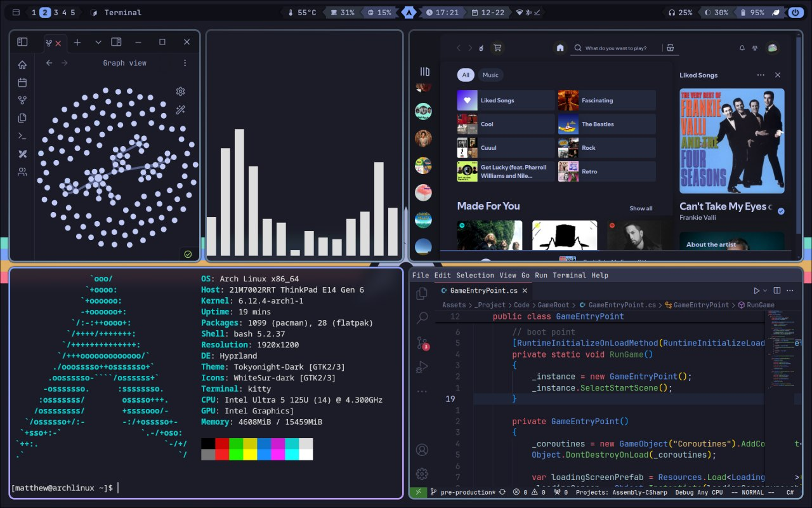Click the Spotify search field
This screenshot has height=508, width=812.
[625, 48]
